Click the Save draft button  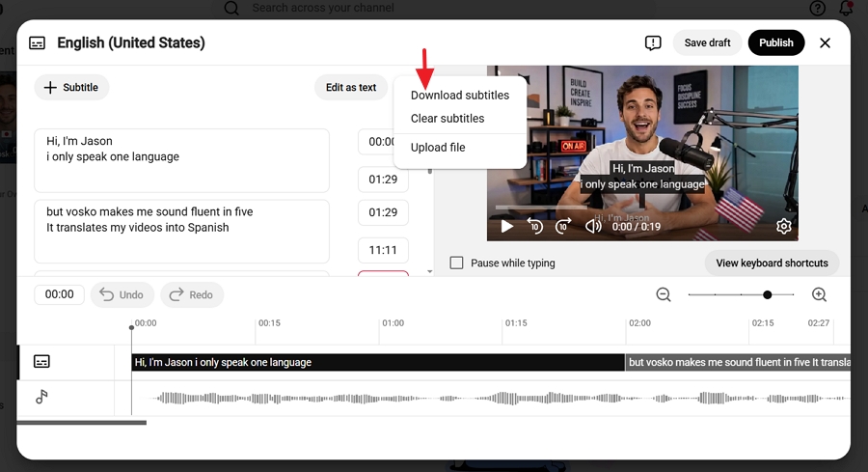pos(707,42)
